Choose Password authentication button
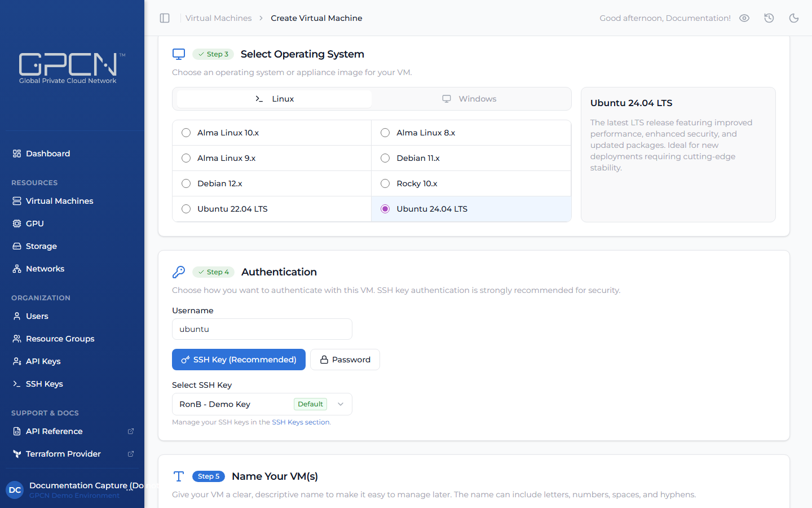Image resolution: width=812 pixels, height=508 pixels. (345, 360)
